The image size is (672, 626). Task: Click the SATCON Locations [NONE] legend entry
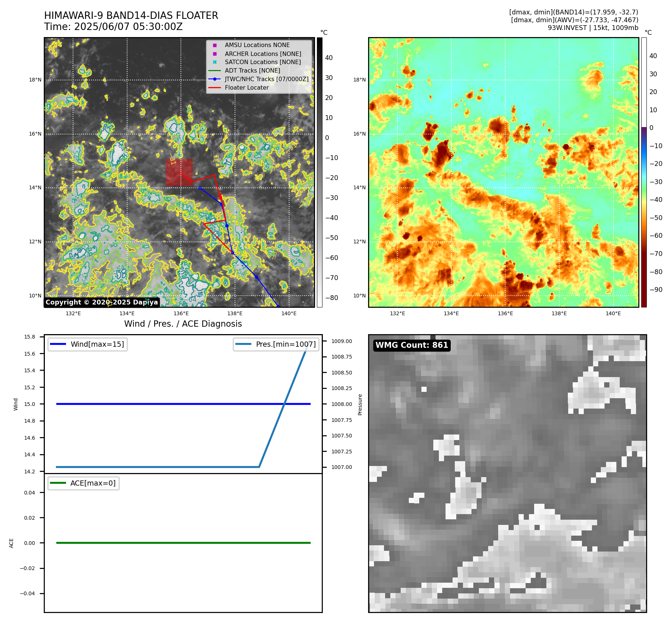(x=263, y=62)
